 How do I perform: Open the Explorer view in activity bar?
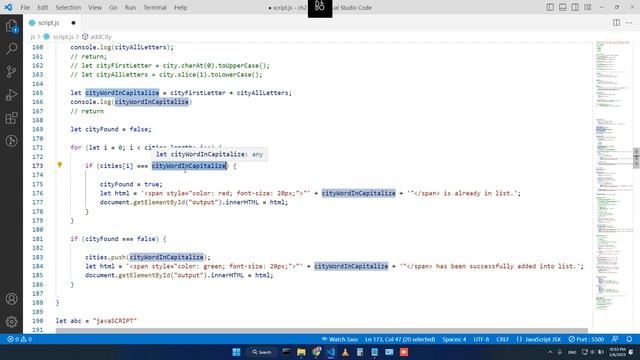(x=11, y=26)
